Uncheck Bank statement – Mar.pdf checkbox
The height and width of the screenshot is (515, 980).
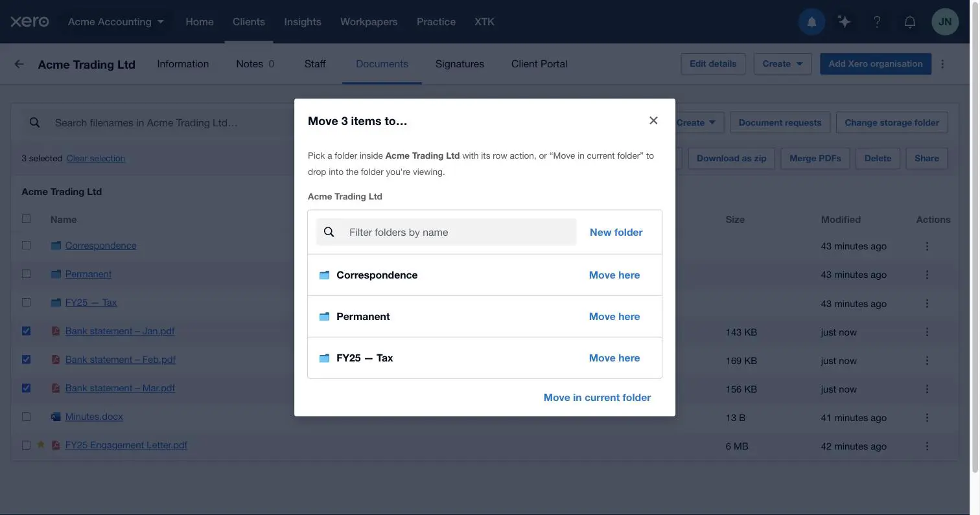point(26,388)
